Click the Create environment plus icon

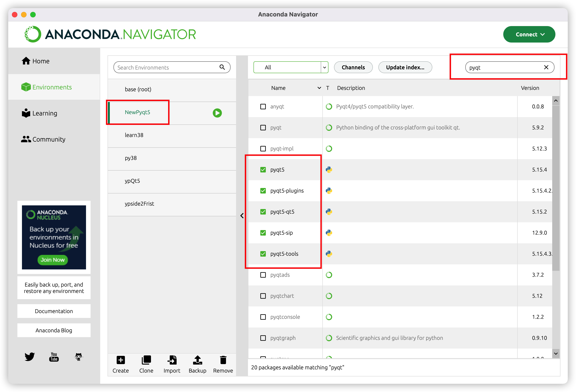121,360
